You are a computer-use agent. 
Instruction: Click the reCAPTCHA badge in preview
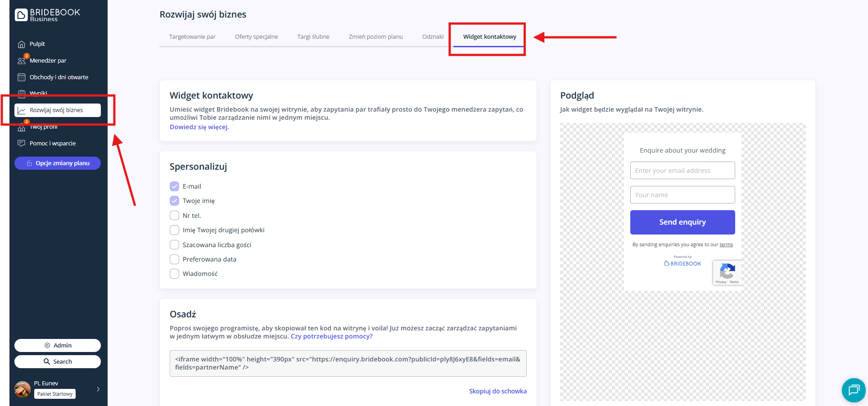point(727,273)
